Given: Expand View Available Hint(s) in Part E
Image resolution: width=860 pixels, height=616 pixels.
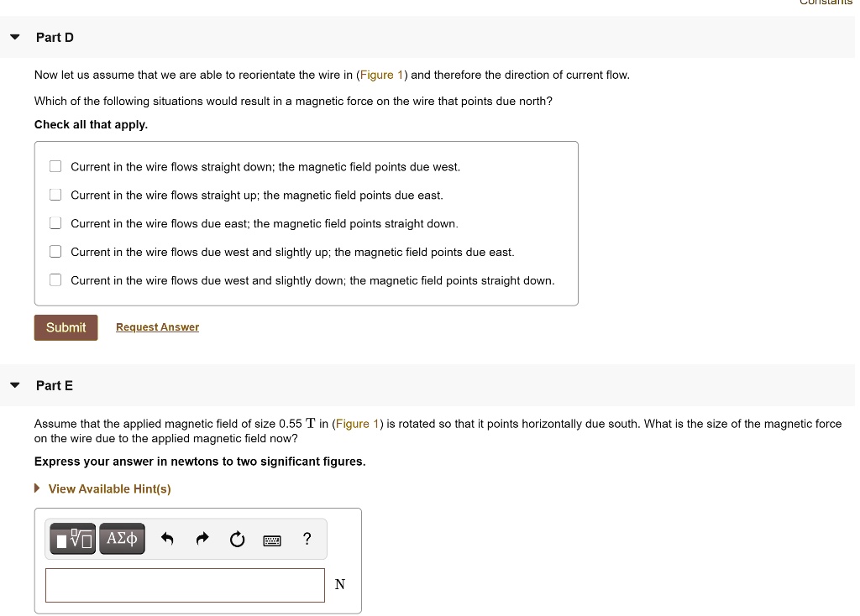Looking at the screenshot, I should point(109,488).
